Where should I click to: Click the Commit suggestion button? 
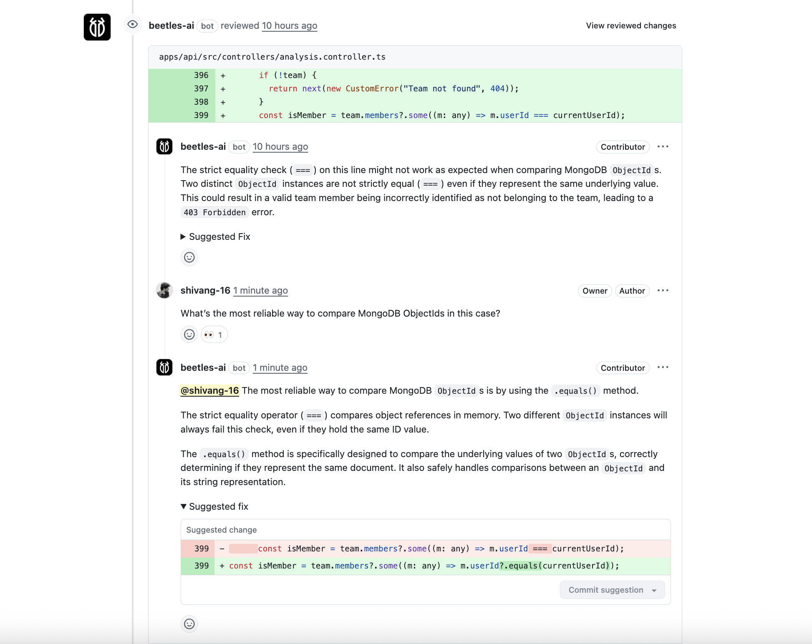[x=605, y=590]
